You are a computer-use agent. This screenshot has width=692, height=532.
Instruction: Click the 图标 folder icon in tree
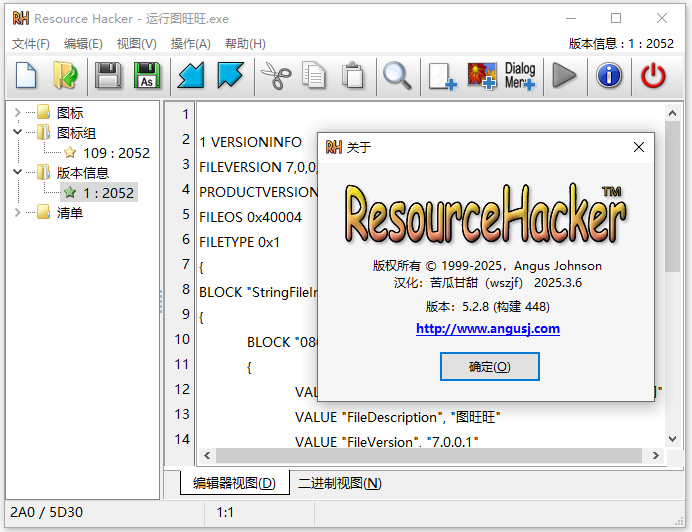43,112
